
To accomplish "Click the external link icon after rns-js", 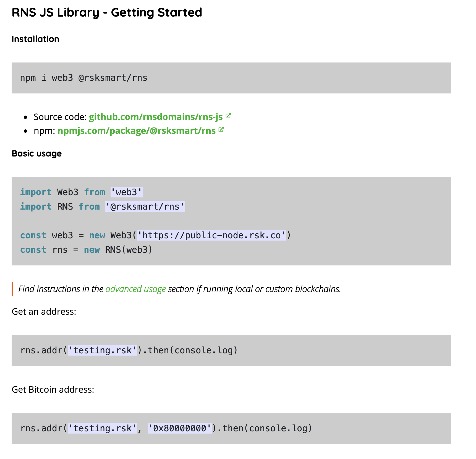I will (x=228, y=116).
